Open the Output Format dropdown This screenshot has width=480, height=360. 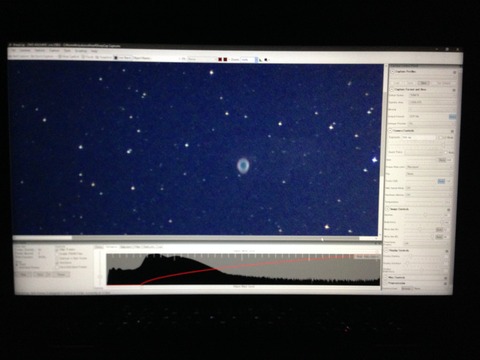click(x=428, y=116)
